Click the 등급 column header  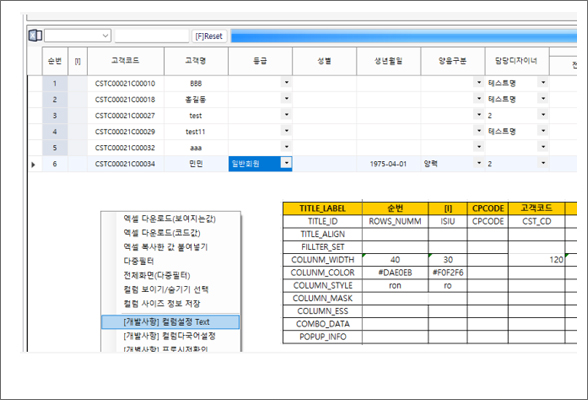coord(260,61)
